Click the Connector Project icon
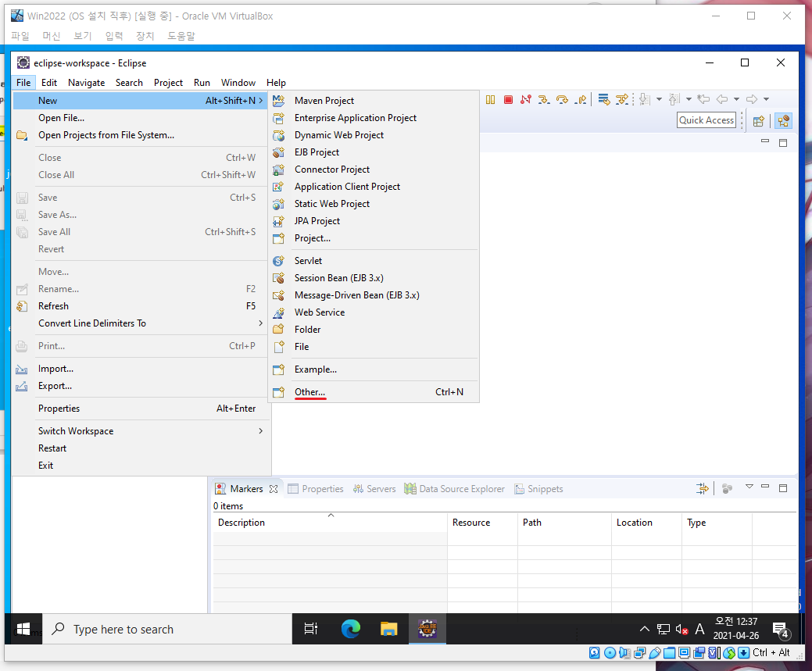Viewport: 812px width, 671px height. point(278,170)
